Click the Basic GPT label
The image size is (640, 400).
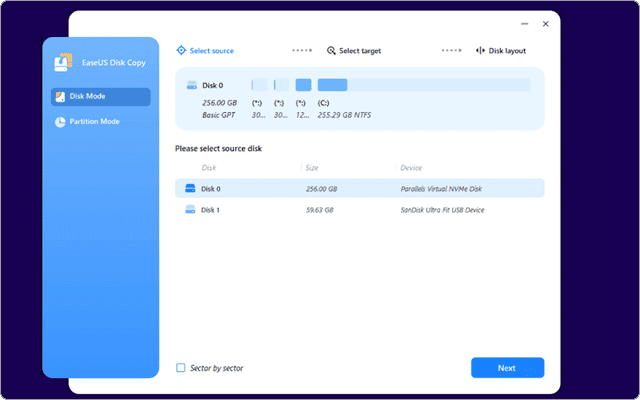click(x=218, y=115)
